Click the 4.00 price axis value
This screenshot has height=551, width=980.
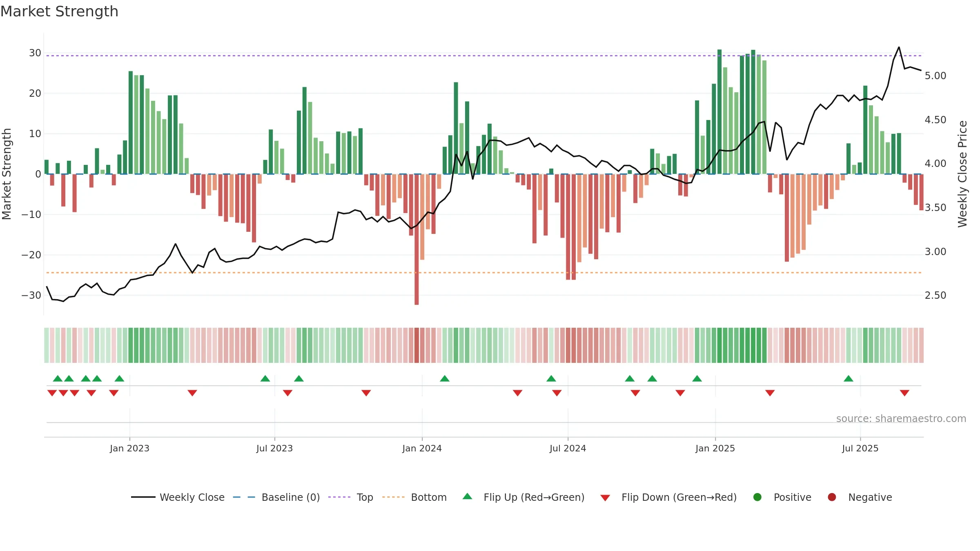[x=935, y=164]
